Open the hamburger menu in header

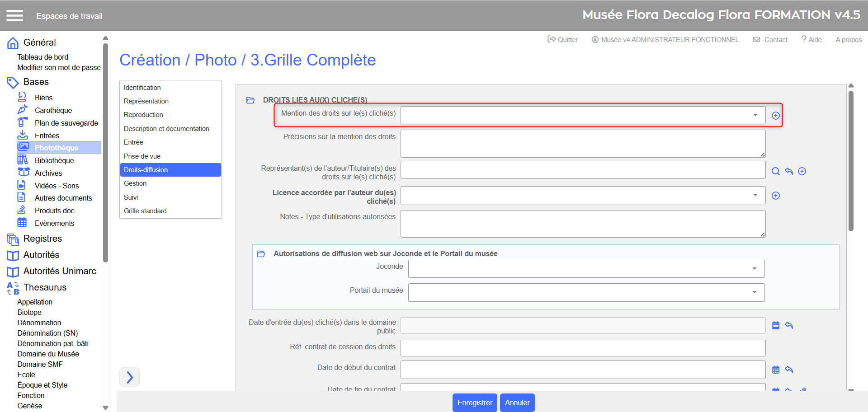pos(14,16)
